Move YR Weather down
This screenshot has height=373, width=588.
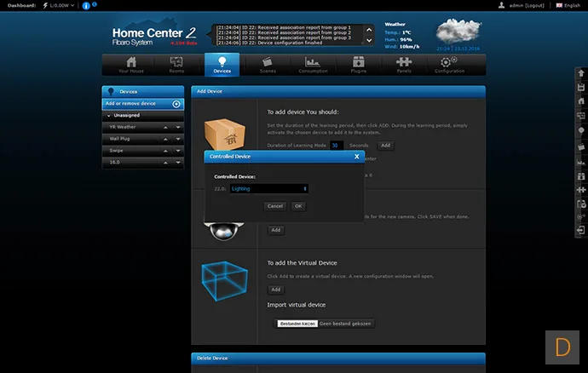pos(178,128)
